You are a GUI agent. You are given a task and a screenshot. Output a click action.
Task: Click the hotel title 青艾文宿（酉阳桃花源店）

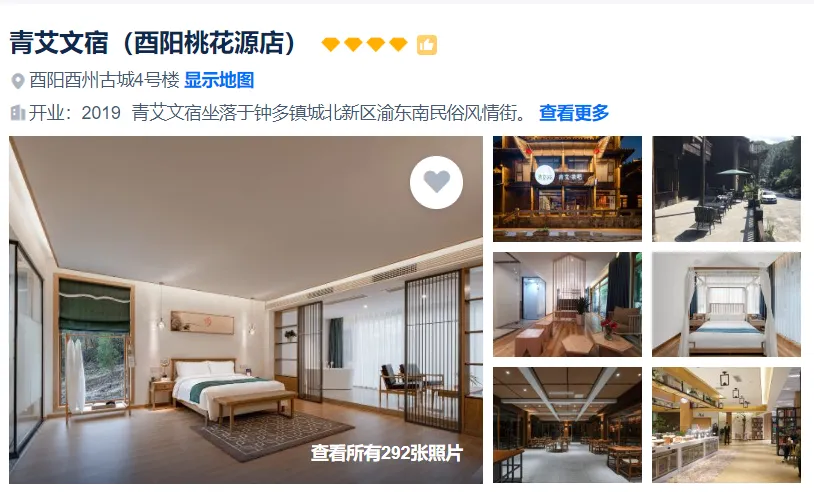(153, 43)
